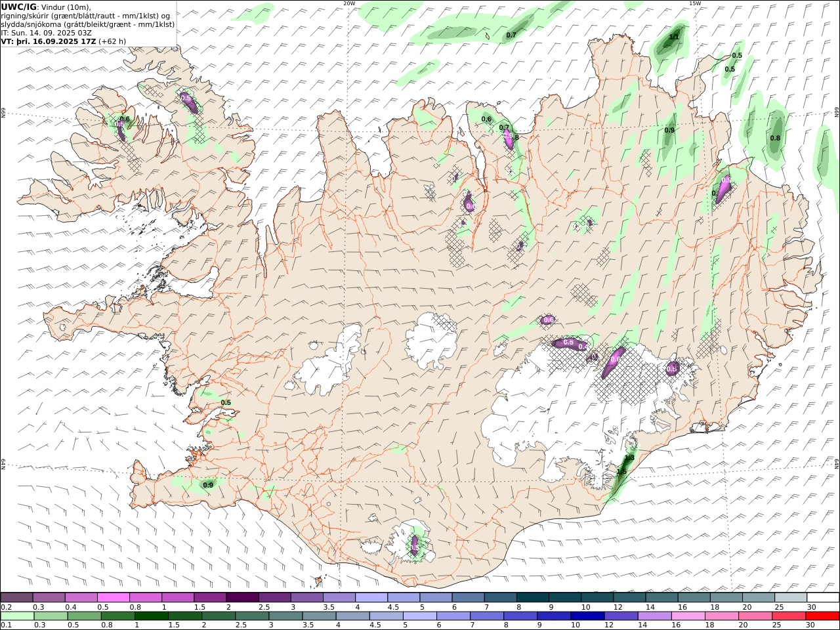Click the '1.1' precipitation value on the map
840x630 pixels.
(x=674, y=37)
